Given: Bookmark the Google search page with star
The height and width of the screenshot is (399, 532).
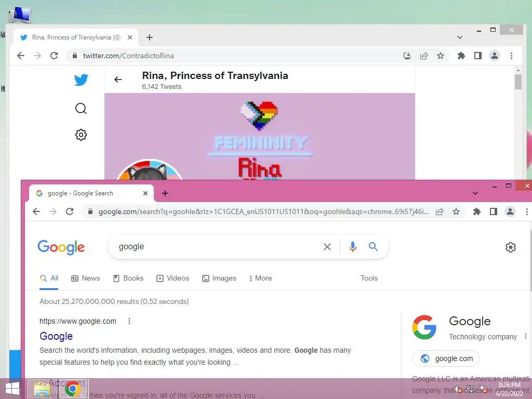Looking at the screenshot, I should [456, 212].
